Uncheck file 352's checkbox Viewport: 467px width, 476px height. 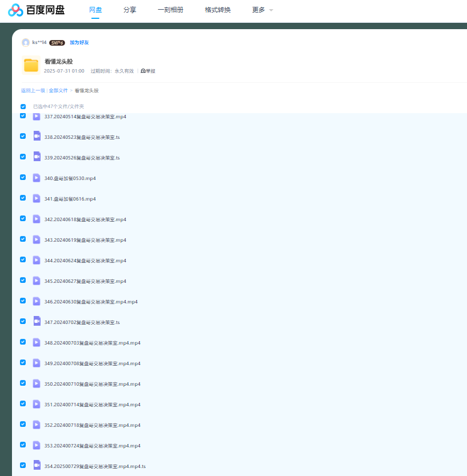23,425
